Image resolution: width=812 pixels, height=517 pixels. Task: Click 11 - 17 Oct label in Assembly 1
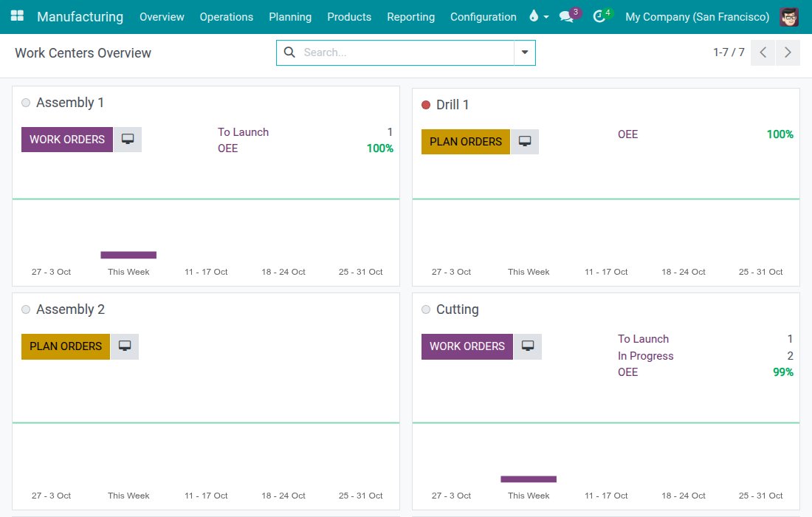coord(206,272)
